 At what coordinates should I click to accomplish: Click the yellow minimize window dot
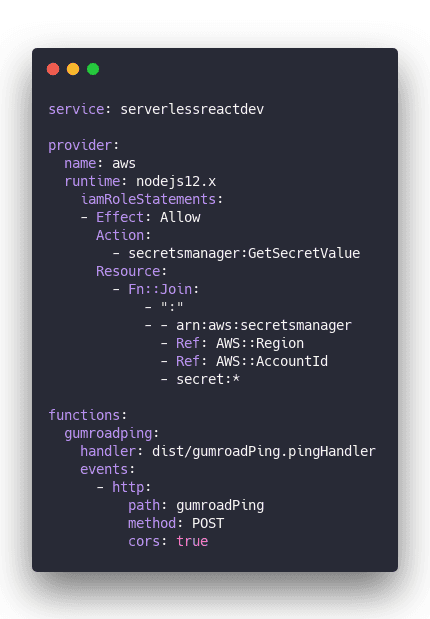(73, 69)
